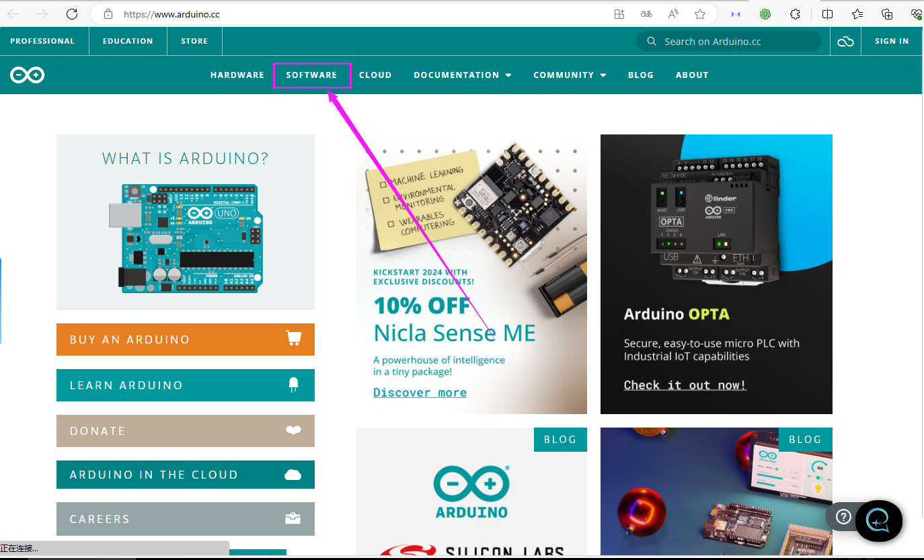Image resolution: width=924 pixels, height=560 pixels.
Task: Click the Buy an Arduino button
Action: pyautogui.click(x=186, y=339)
